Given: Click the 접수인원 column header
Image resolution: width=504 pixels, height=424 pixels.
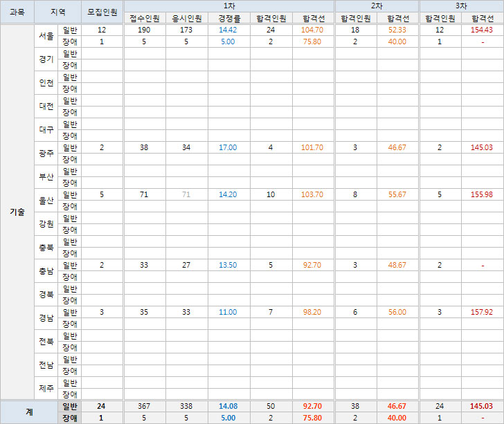Looking at the screenshot, I should 145,18.
